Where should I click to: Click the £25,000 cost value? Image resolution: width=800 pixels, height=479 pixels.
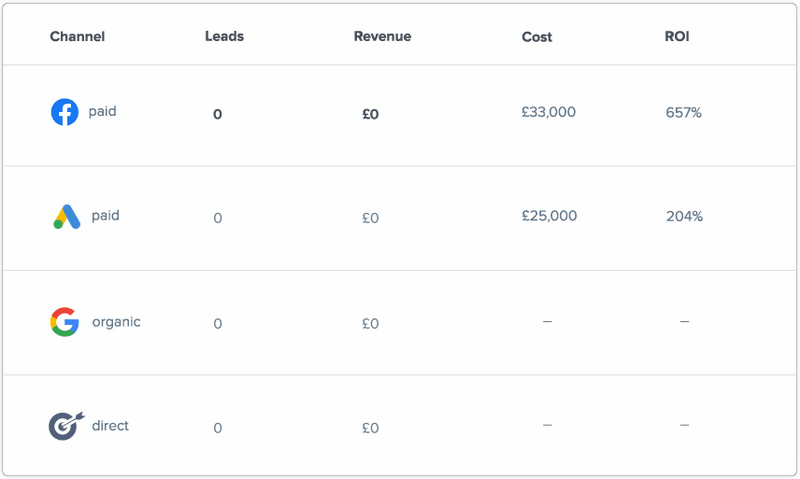tap(549, 216)
